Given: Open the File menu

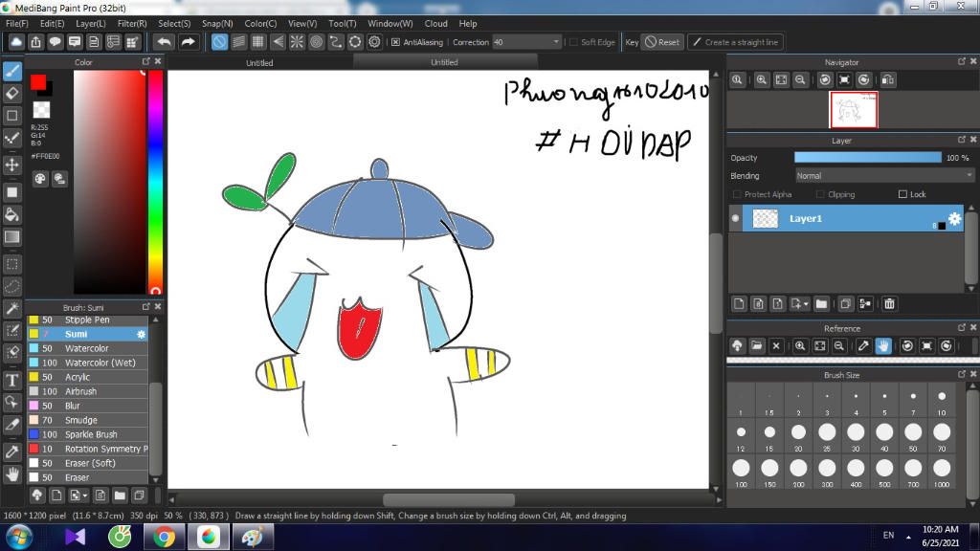Looking at the screenshot, I should pos(17,23).
